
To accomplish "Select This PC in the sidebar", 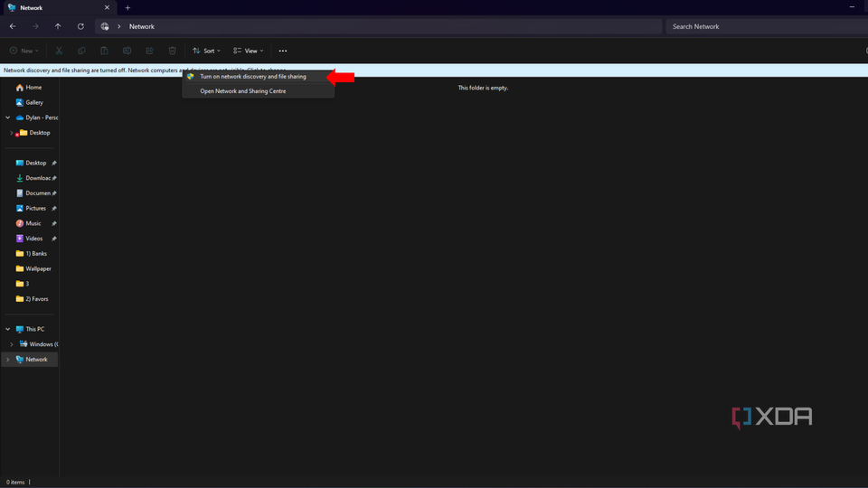I will tap(31, 329).
